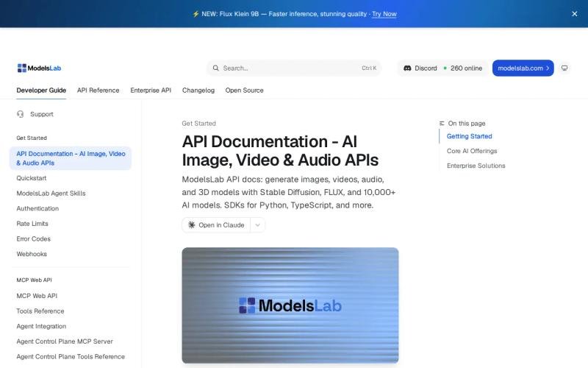This screenshot has height=368, width=588.
Task: Click the Ctrl K shortcut hint
Action: coord(369,68)
